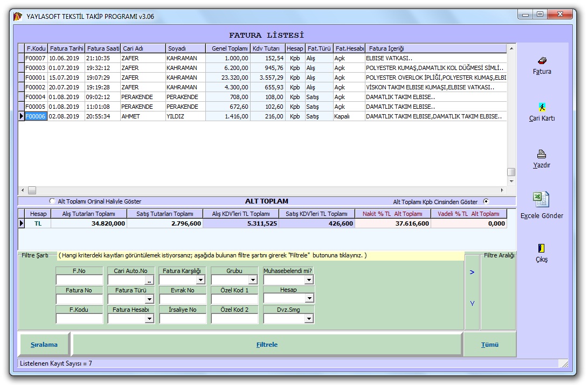Image resolution: width=588 pixels, height=385 pixels.
Task: Expand the Grubu dropdown
Action: pyautogui.click(x=253, y=280)
